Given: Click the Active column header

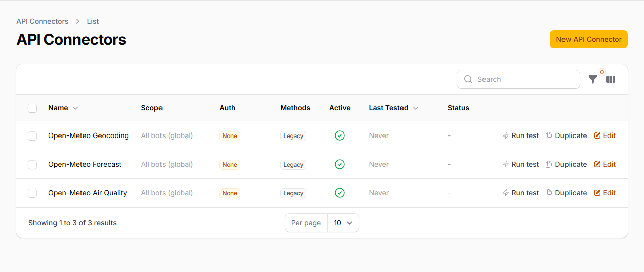Looking at the screenshot, I should [340, 108].
